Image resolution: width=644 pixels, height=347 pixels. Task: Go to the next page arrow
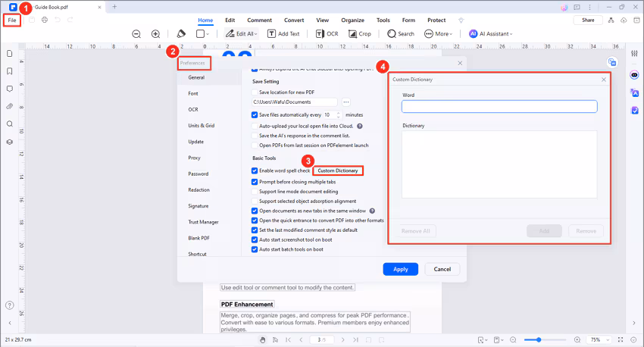coord(343,339)
